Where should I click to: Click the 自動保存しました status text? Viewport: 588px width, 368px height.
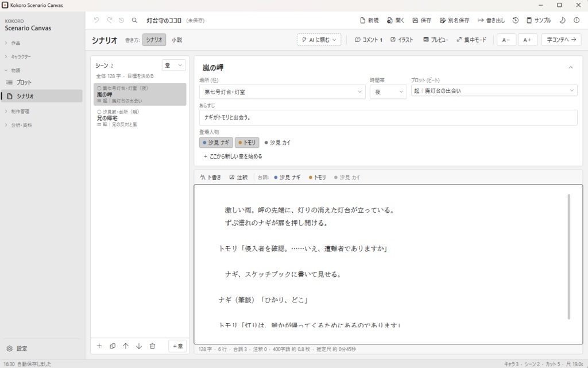(x=34, y=364)
